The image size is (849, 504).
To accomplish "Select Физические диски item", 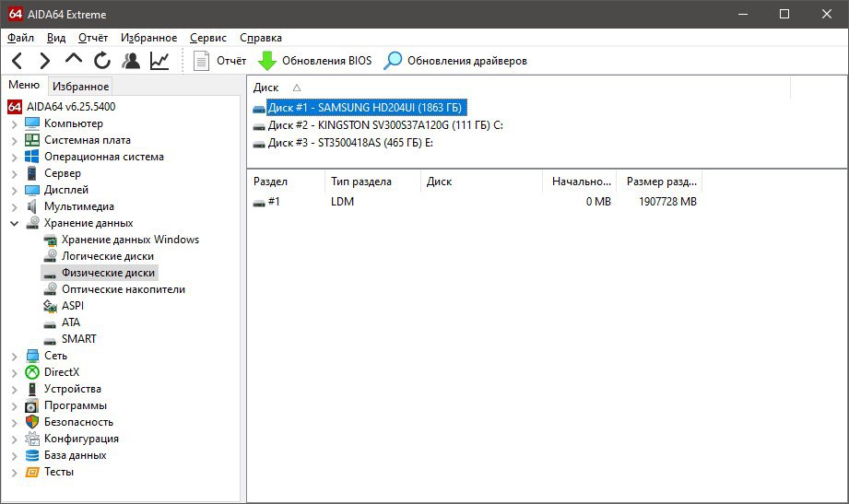I will point(108,273).
